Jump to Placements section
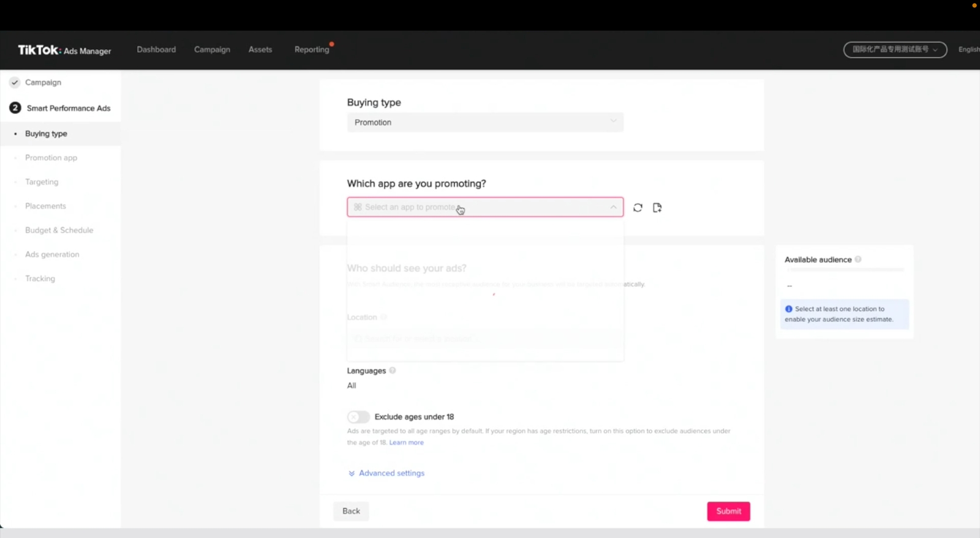Image resolution: width=980 pixels, height=538 pixels. pos(45,206)
